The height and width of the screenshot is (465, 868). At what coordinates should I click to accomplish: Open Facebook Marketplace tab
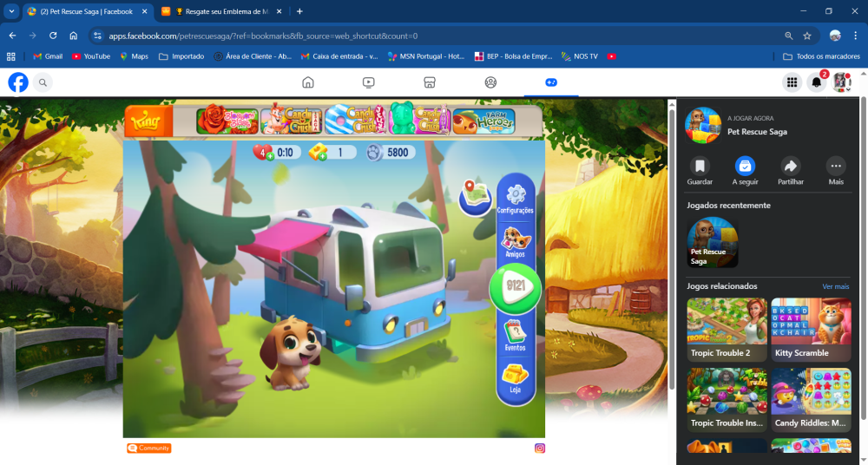coord(430,82)
